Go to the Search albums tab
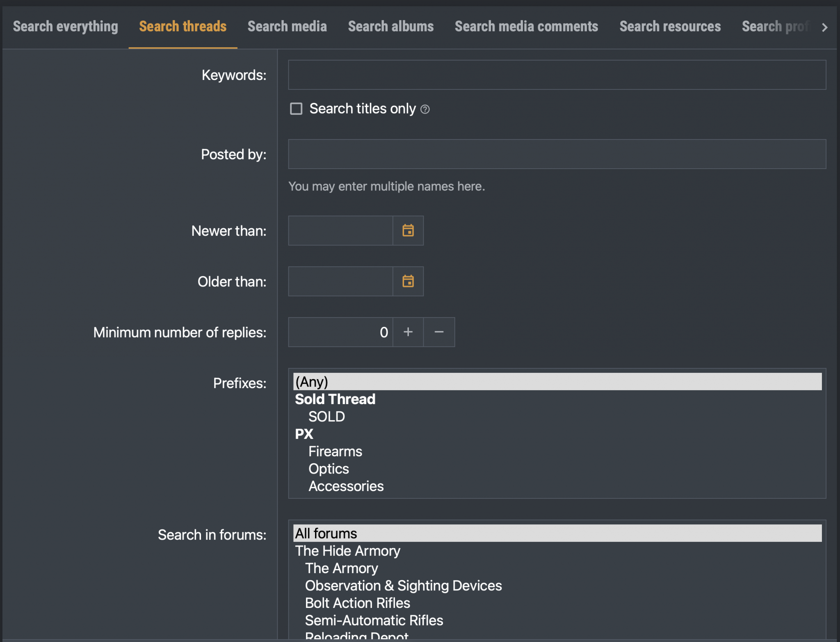This screenshot has width=840, height=642. pos(390,27)
